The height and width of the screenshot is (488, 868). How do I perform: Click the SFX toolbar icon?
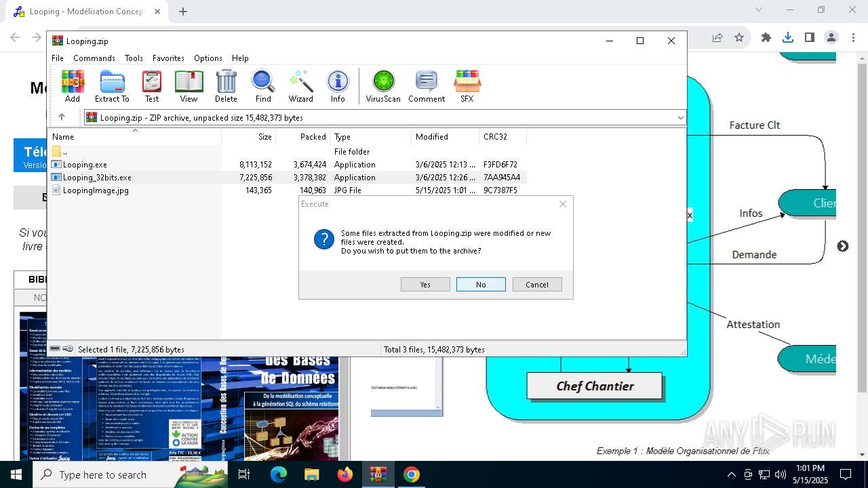[467, 86]
